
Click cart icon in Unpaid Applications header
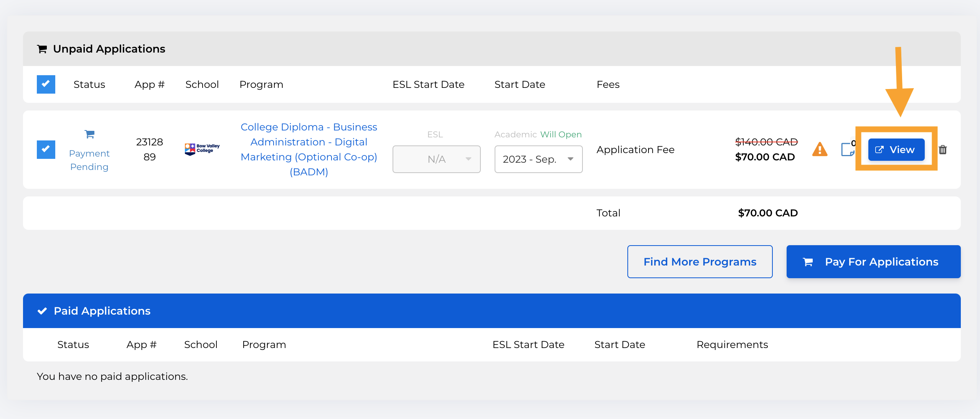42,49
